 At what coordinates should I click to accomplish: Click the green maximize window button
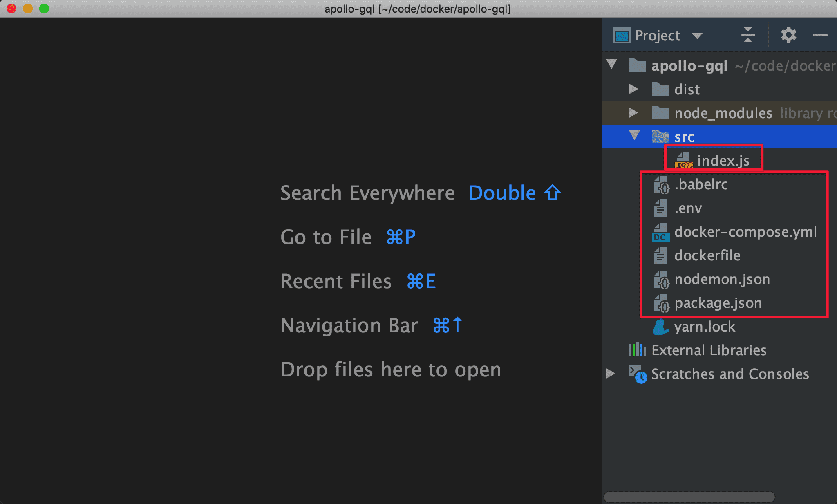pyautogui.click(x=44, y=9)
